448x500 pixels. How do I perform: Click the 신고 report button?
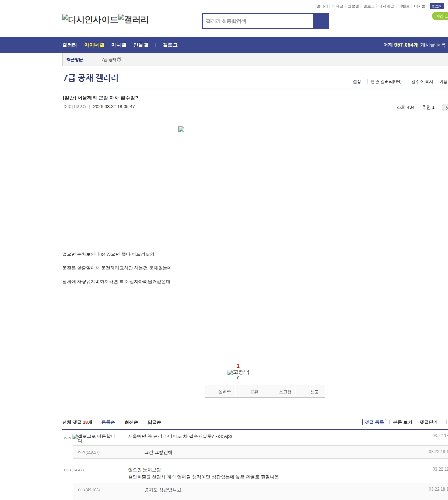[310, 392]
